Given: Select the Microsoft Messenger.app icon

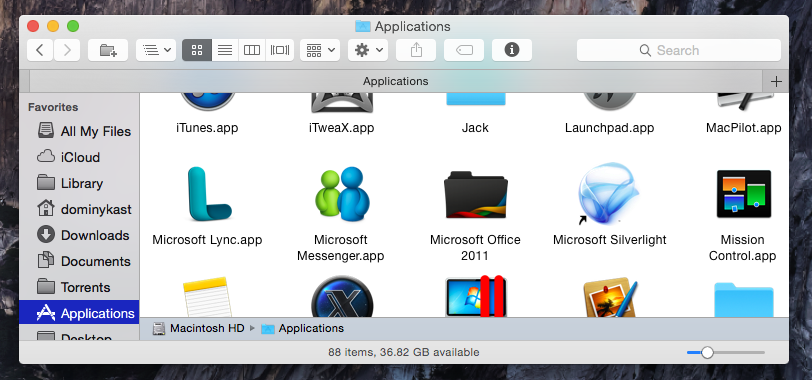Looking at the screenshot, I should 342,194.
